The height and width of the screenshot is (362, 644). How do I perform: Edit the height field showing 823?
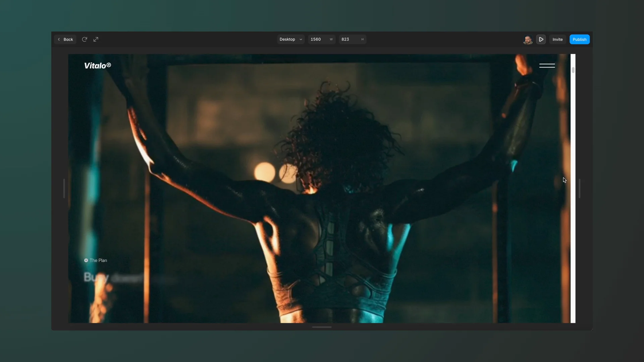click(352, 39)
